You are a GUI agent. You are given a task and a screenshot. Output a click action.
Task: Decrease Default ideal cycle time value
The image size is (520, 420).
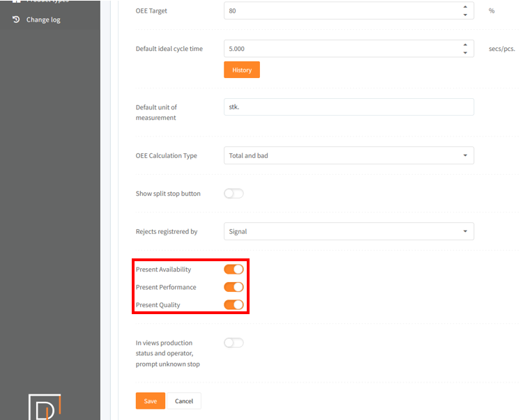coord(465,53)
